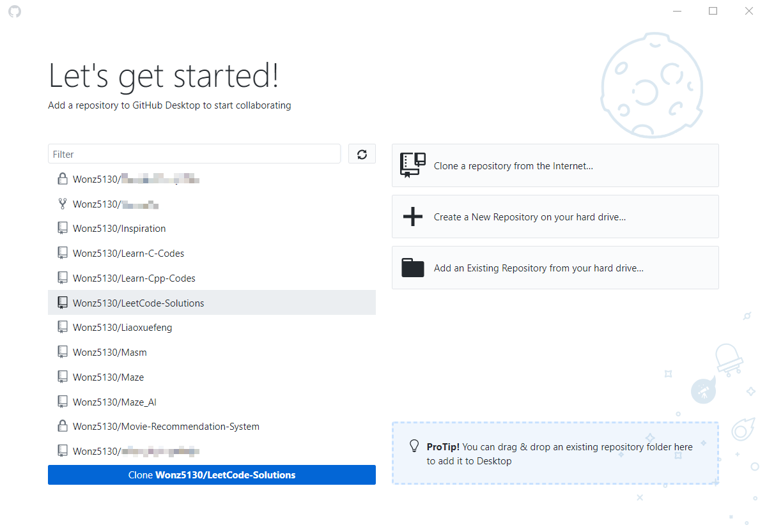Click the repo icon beside Wonz5130/Inspiration
The image size is (767, 532).
(x=63, y=228)
